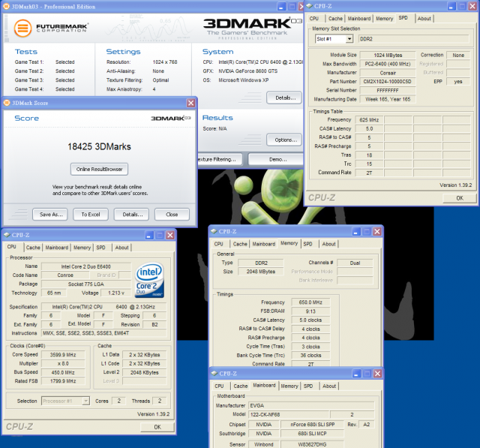Screen dimensions: 480x448
Task: Open Details in 3DMark Score dialog
Action: coord(133,215)
